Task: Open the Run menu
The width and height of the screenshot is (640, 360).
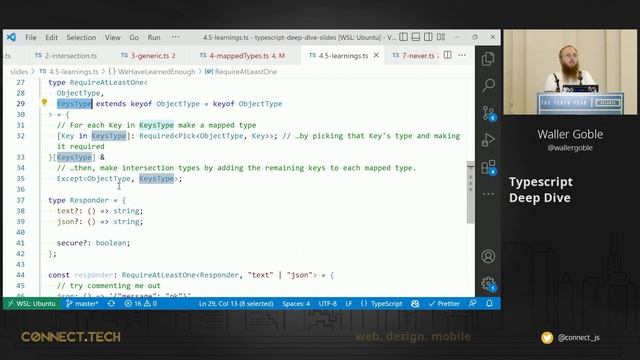Action: click(x=154, y=38)
